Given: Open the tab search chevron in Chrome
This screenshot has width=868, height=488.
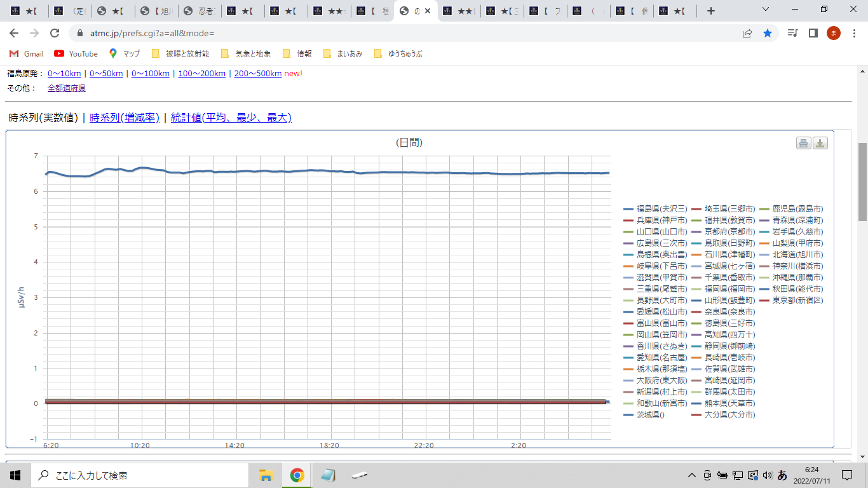Looking at the screenshot, I should coord(765,10).
